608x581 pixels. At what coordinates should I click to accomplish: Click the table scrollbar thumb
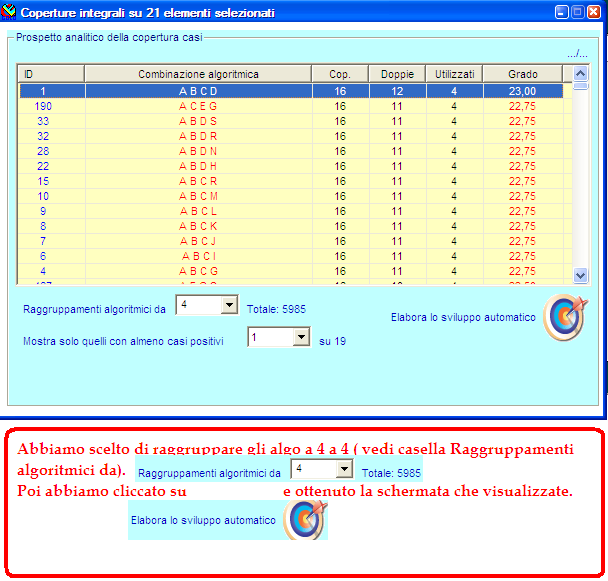click(x=580, y=86)
